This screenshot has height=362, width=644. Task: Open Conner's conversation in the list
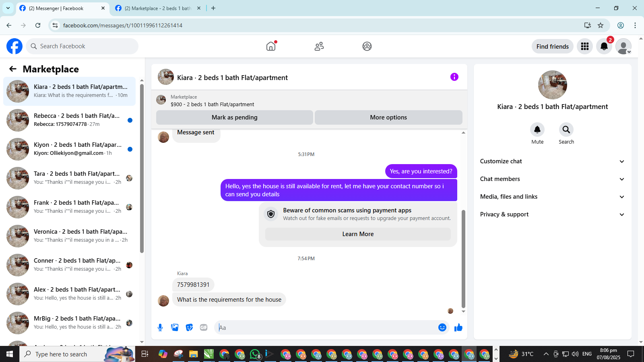pos(70,265)
